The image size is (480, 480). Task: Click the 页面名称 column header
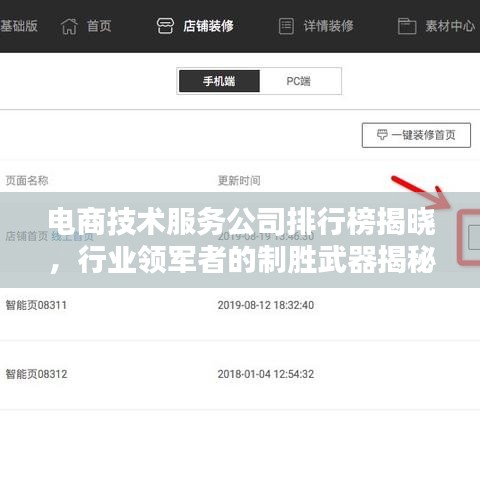pyautogui.click(x=27, y=181)
